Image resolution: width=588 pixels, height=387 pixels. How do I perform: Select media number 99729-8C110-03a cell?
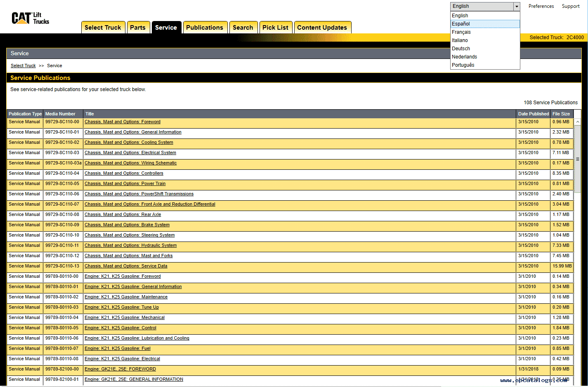63,163
